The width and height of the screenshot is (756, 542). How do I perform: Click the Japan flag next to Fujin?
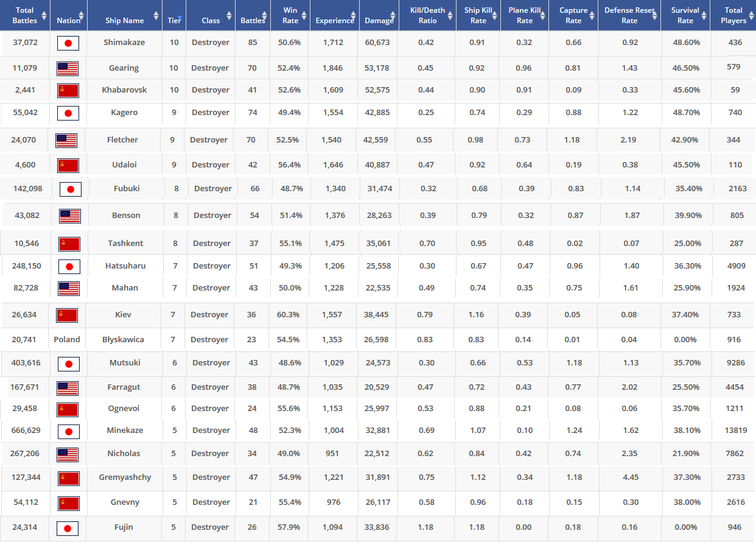tap(68, 528)
